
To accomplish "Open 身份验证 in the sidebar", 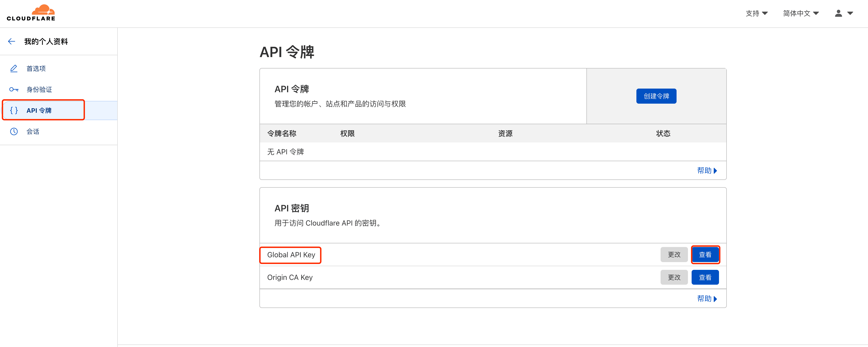I will pos(39,89).
